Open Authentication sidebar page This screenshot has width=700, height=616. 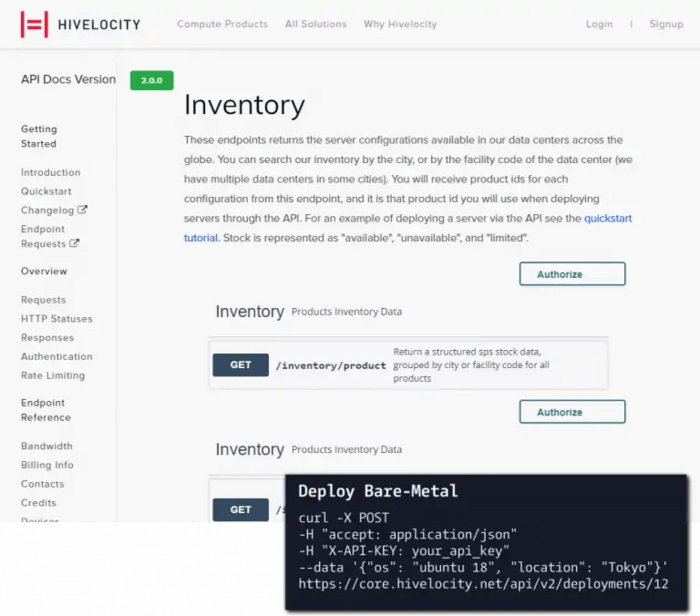point(57,357)
